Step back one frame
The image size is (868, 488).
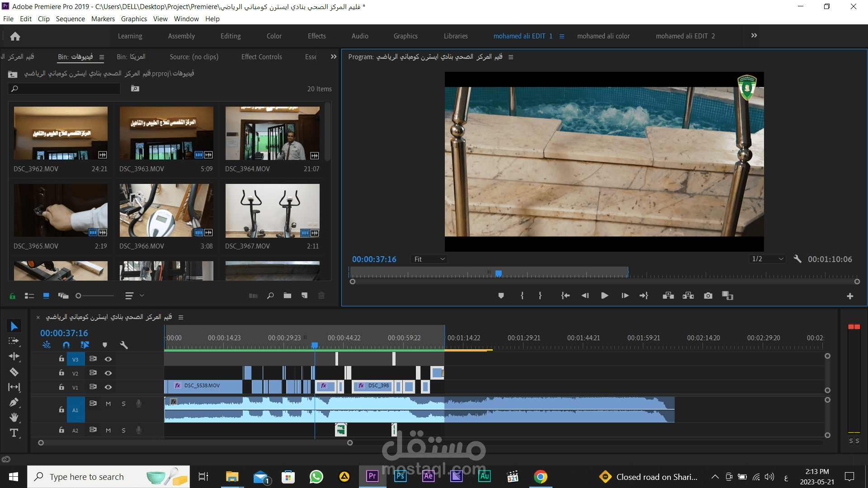[x=585, y=296]
